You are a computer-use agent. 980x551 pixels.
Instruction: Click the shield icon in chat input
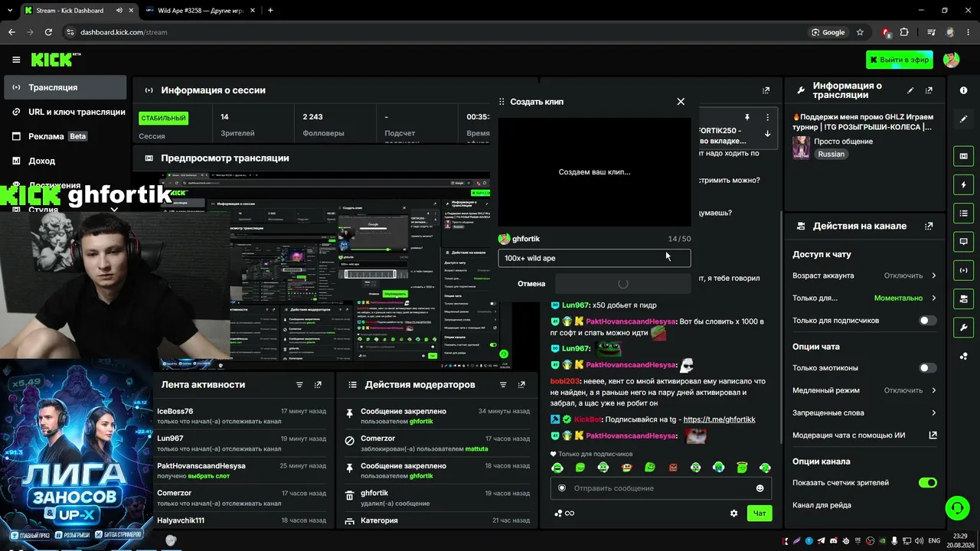(562, 488)
